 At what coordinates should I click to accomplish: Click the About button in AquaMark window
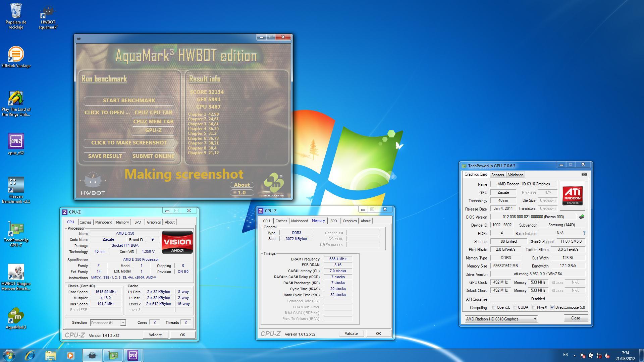(x=241, y=185)
